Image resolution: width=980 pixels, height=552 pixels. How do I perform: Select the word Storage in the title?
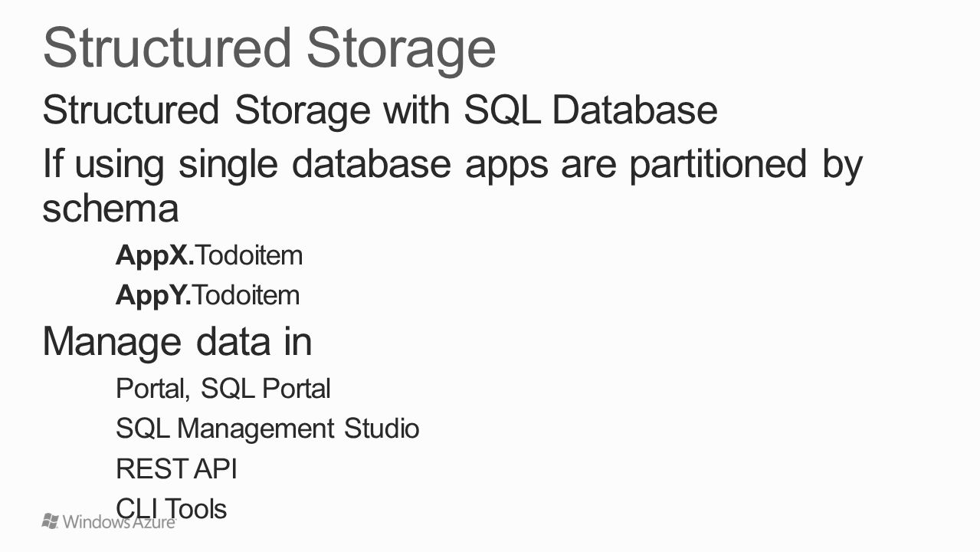click(402, 49)
